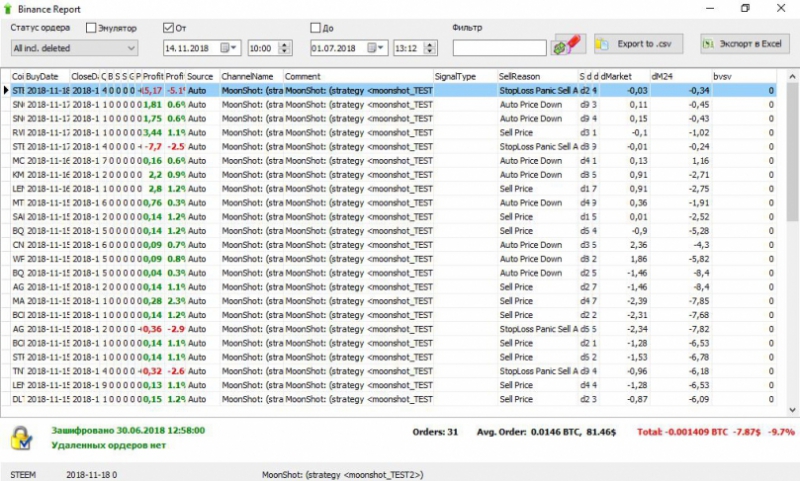Click the encrypted lock icon at bottom left
The height and width of the screenshot is (481, 800).
[22, 438]
